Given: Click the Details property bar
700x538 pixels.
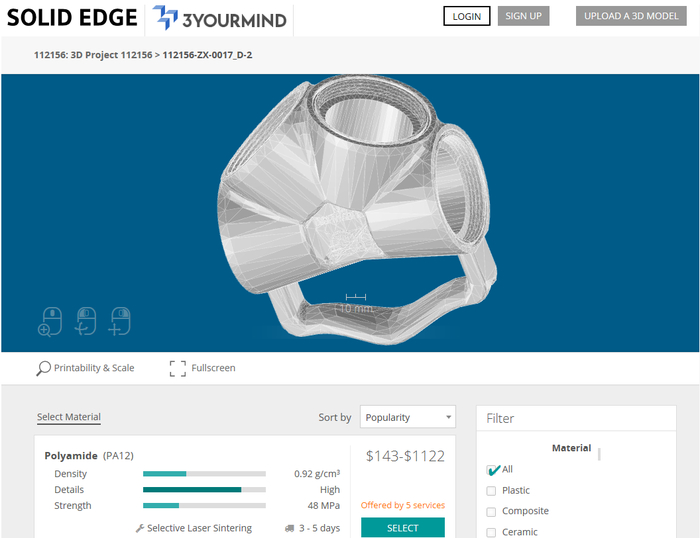Looking at the screenshot, I should coord(204,490).
